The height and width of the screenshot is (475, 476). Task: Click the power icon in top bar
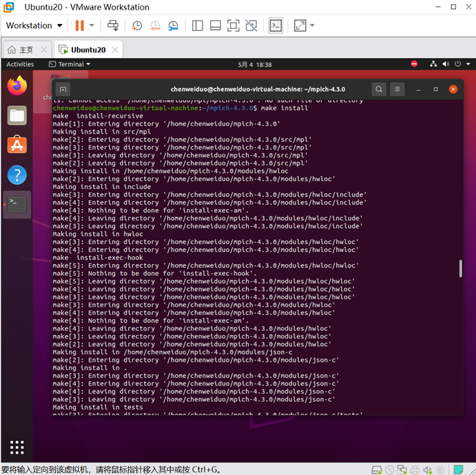[458, 64]
